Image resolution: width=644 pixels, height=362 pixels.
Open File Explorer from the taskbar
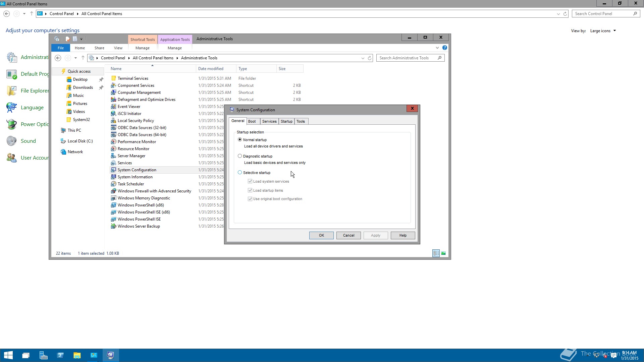77,355
